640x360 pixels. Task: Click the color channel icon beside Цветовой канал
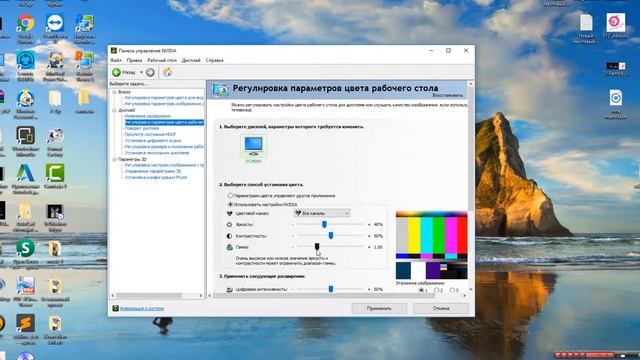pos(229,213)
